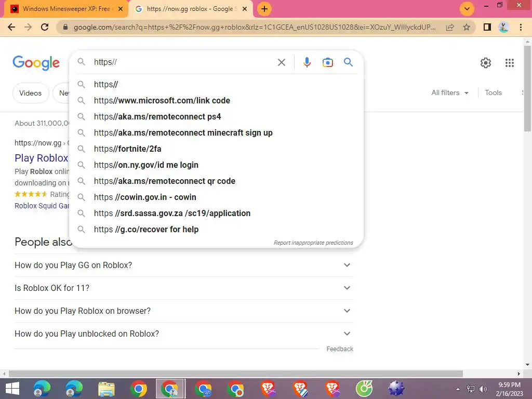Choose suggestion on.ny.gov/id me login
Screen dimensions: 532x399
(216, 165)
